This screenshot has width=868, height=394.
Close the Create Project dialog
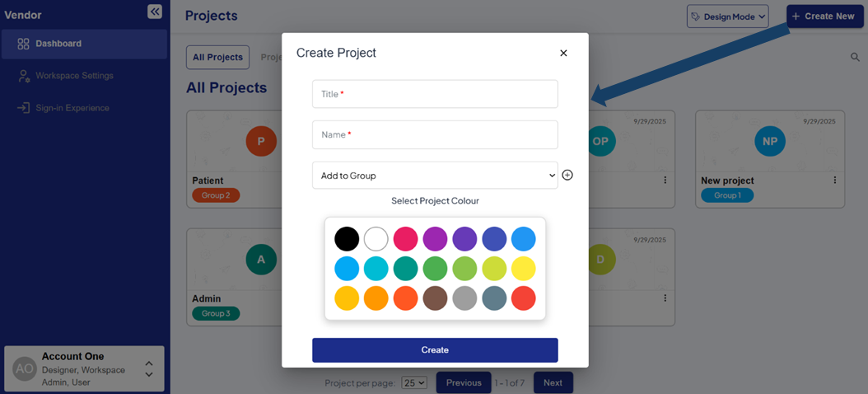[x=563, y=54]
